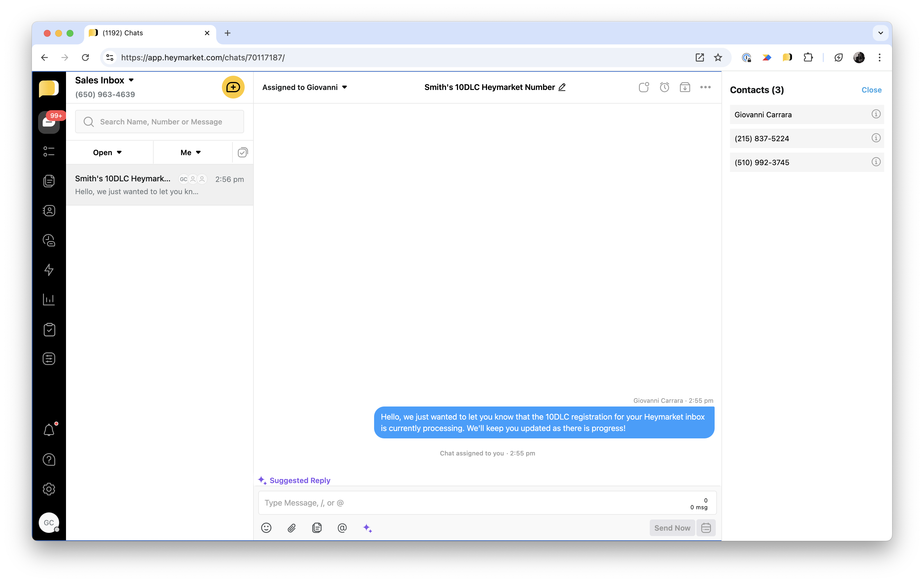Open a new browser tab
Image resolution: width=924 pixels, height=583 pixels.
click(x=228, y=33)
